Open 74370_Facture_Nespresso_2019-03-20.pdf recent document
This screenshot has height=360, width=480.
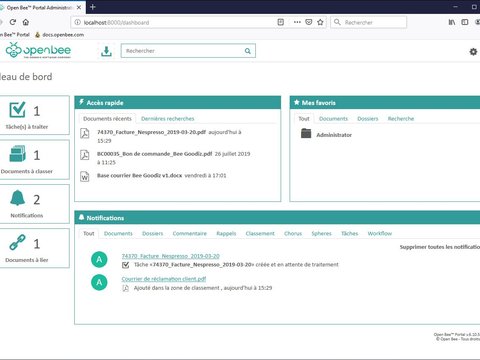tap(151, 132)
